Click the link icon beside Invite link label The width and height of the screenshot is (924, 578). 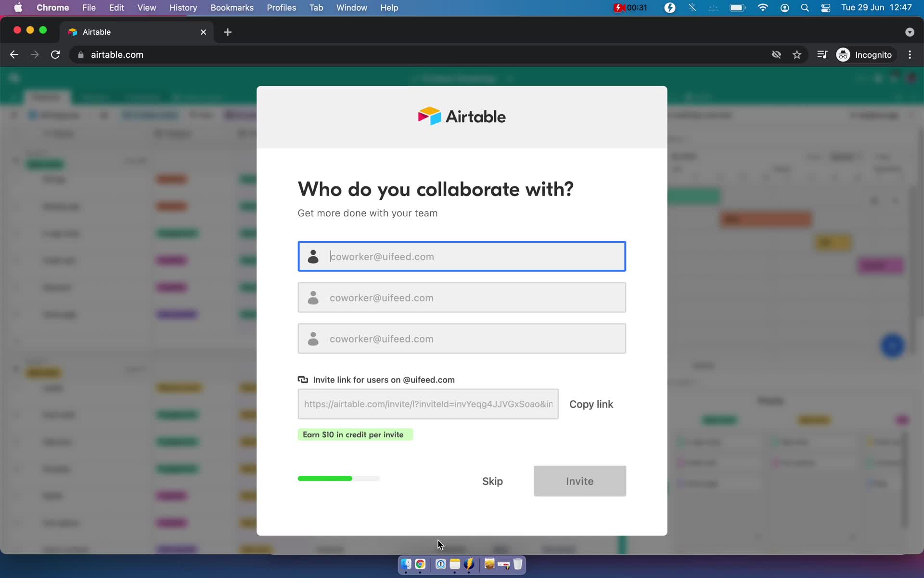[303, 380]
